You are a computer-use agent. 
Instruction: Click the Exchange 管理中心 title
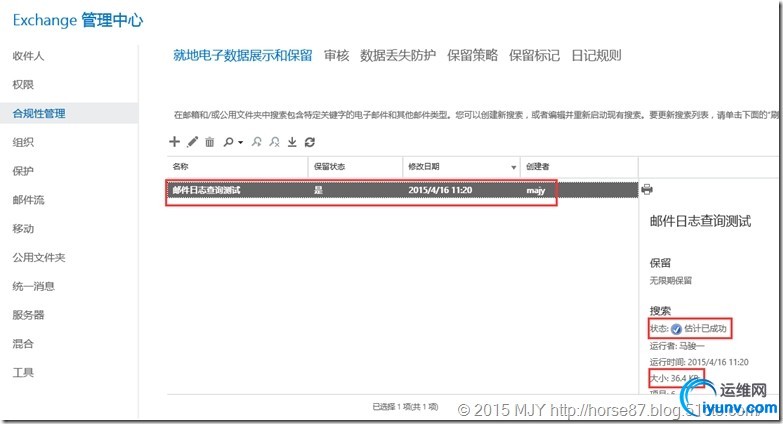[78, 20]
